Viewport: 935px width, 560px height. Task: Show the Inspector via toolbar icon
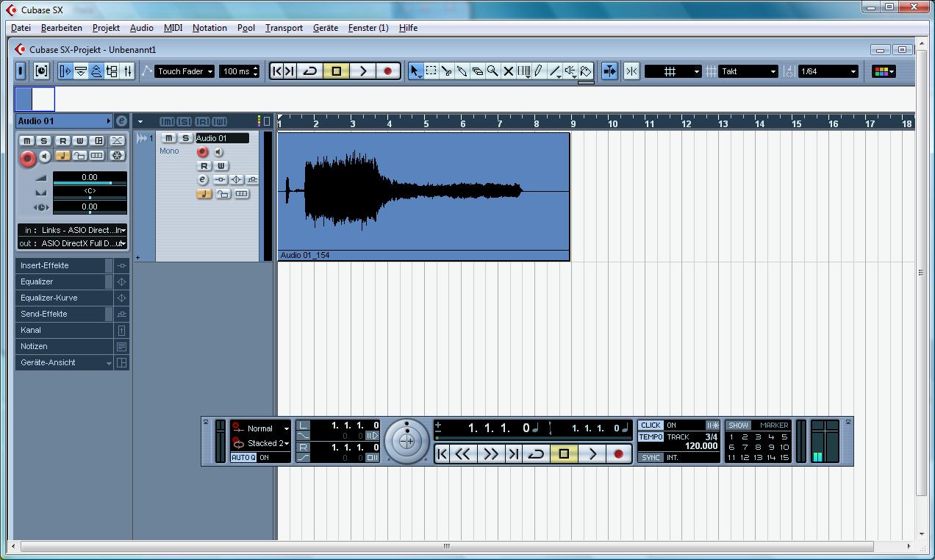(65, 71)
